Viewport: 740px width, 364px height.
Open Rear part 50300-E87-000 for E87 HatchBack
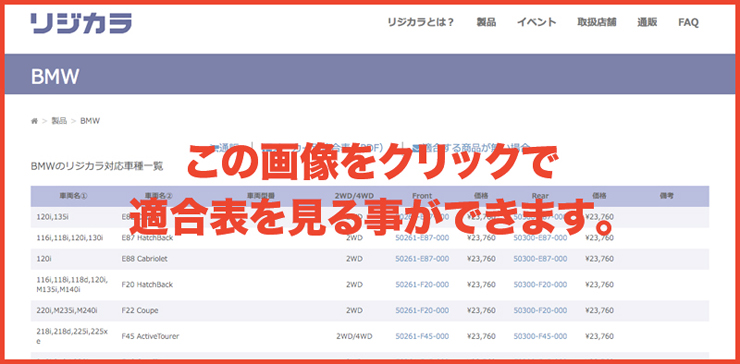[540, 238]
